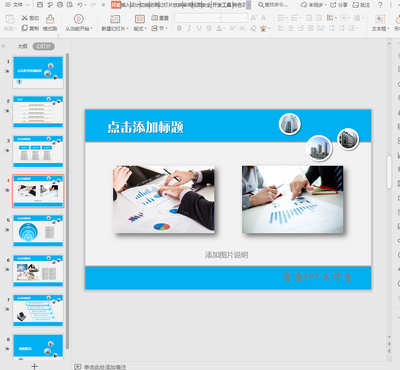Click the decrease indent icon
This screenshot has height=370, width=400.
pyautogui.click(x=309, y=18)
